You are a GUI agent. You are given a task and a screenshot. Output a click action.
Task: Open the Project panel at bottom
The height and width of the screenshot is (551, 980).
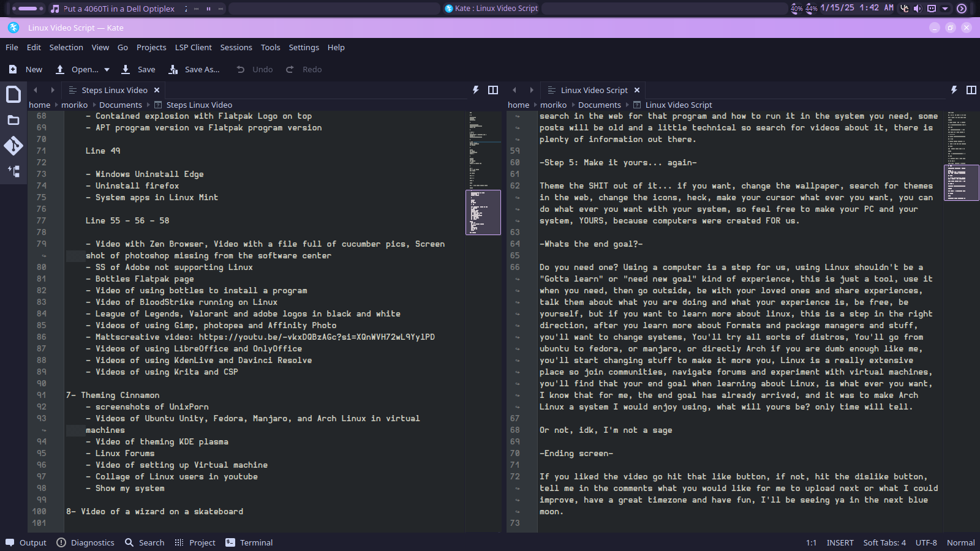point(195,542)
